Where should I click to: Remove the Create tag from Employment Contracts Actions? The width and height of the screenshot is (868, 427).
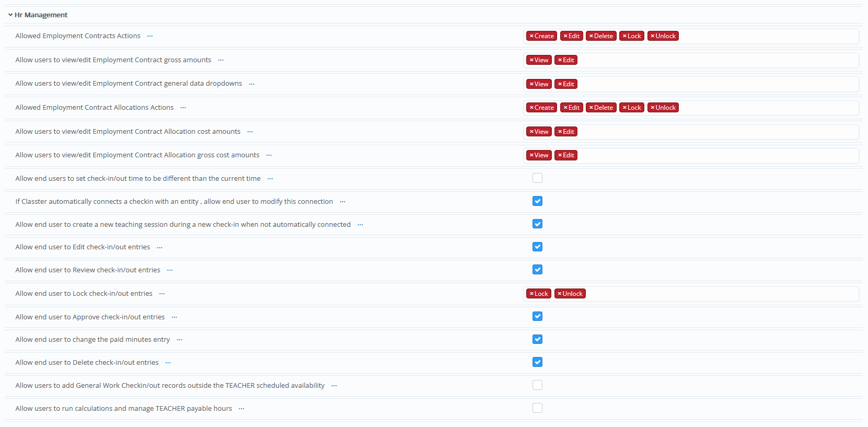(x=531, y=36)
